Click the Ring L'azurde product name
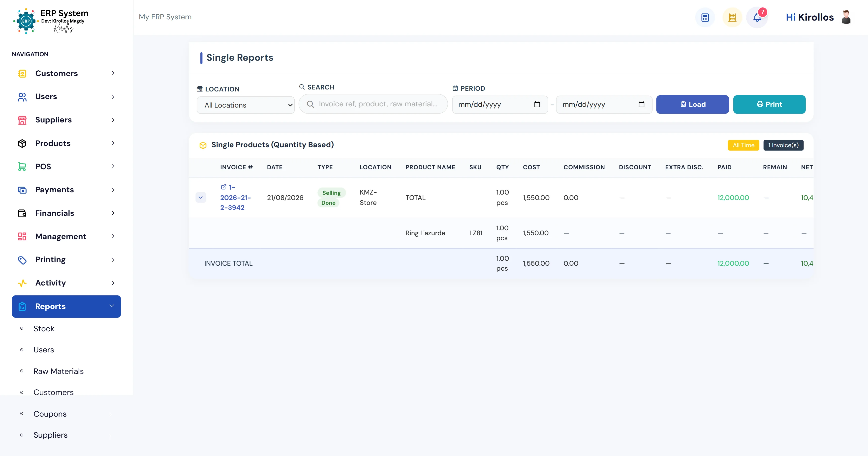The height and width of the screenshot is (456, 868). pos(425,233)
